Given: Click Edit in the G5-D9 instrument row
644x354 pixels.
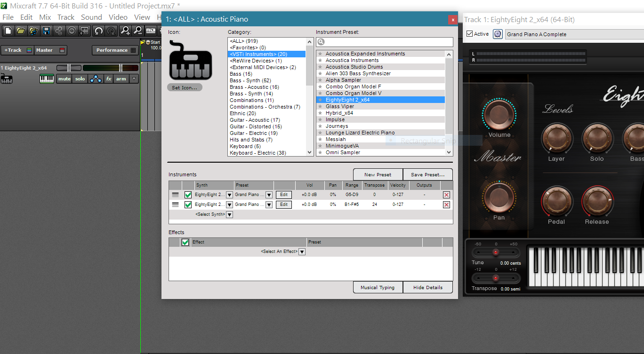Looking at the screenshot, I should tap(284, 195).
